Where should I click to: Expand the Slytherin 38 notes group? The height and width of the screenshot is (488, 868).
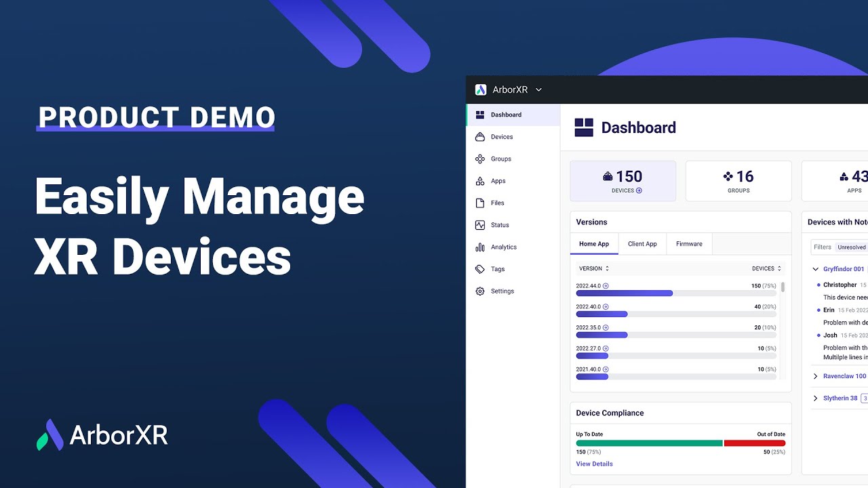pos(816,399)
